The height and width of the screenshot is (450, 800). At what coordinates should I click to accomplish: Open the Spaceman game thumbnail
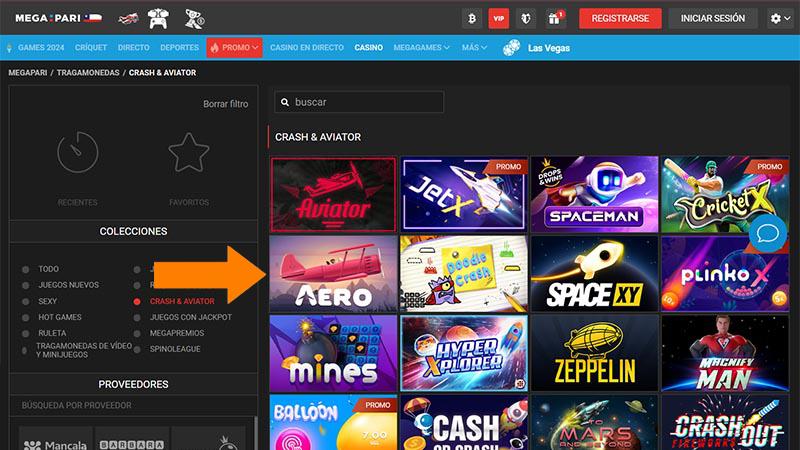pos(594,194)
